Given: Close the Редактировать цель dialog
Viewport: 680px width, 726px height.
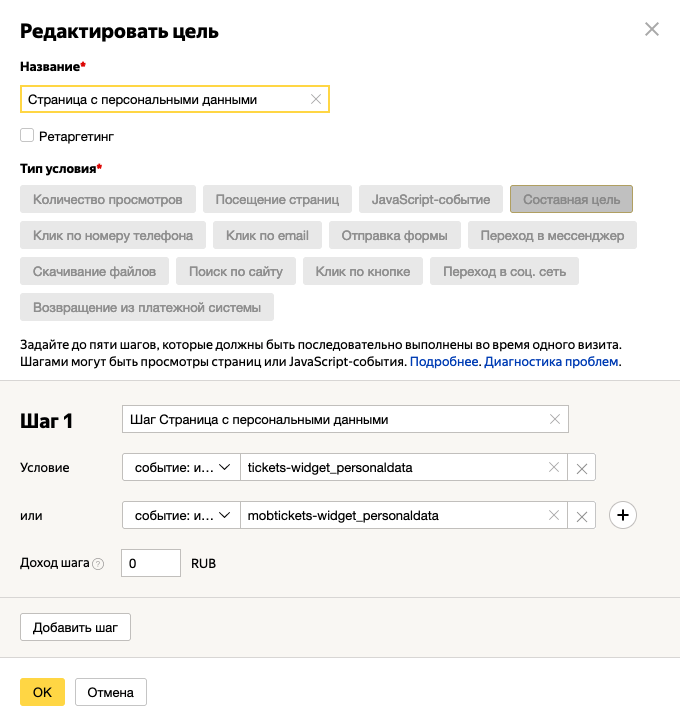Looking at the screenshot, I should point(652,30).
